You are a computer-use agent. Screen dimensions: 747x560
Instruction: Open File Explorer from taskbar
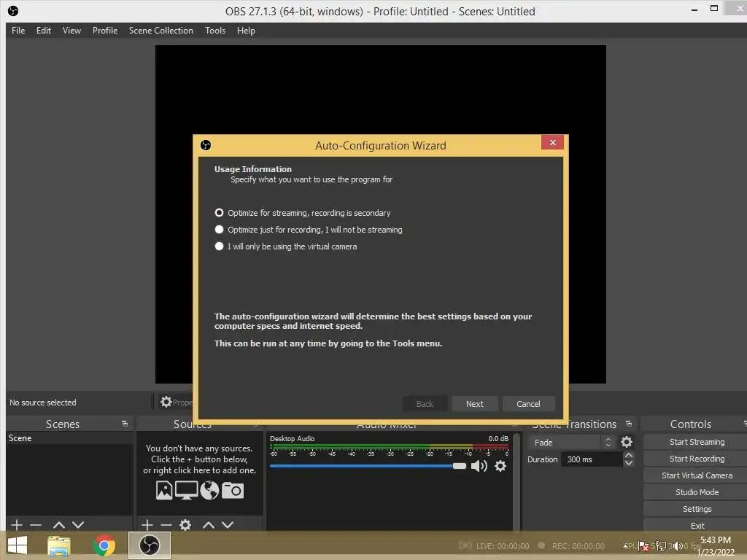coord(59,545)
